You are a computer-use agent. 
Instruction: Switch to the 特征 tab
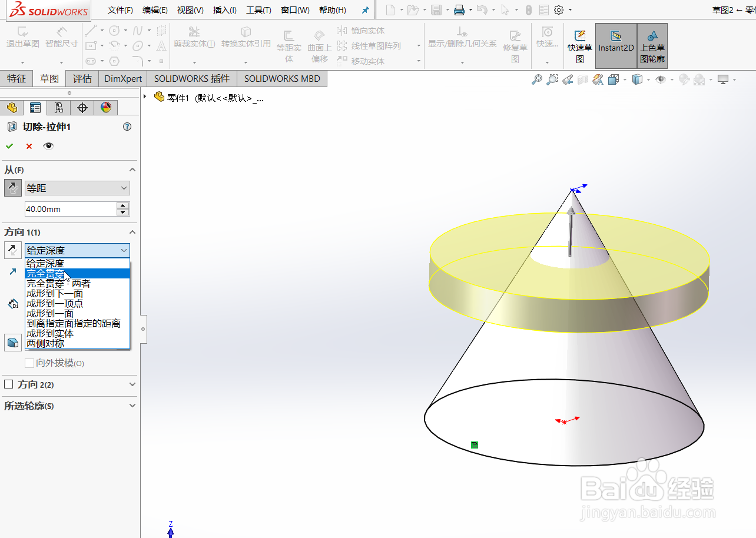tap(16, 79)
